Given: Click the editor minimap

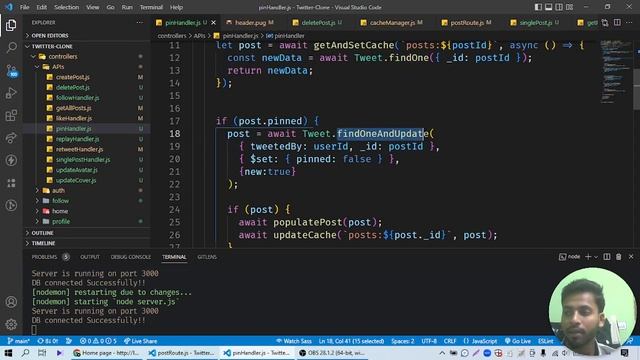Looking at the screenshot, I should coord(616,72).
